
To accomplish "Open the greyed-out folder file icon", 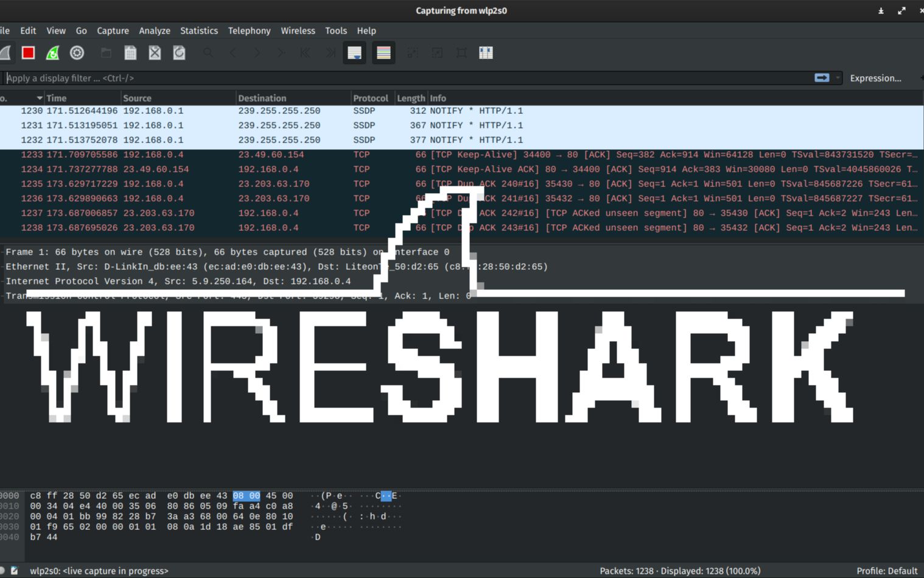I will click(106, 53).
